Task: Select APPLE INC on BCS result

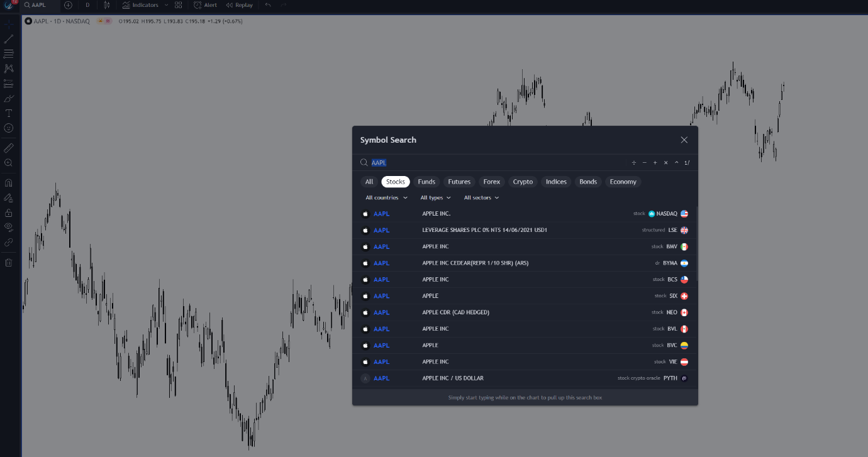Action: (525, 279)
